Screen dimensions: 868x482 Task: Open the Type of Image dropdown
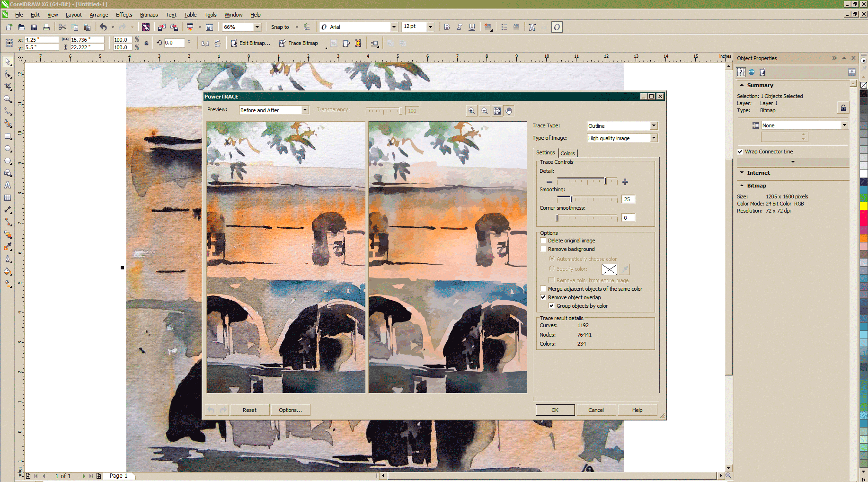click(x=654, y=138)
